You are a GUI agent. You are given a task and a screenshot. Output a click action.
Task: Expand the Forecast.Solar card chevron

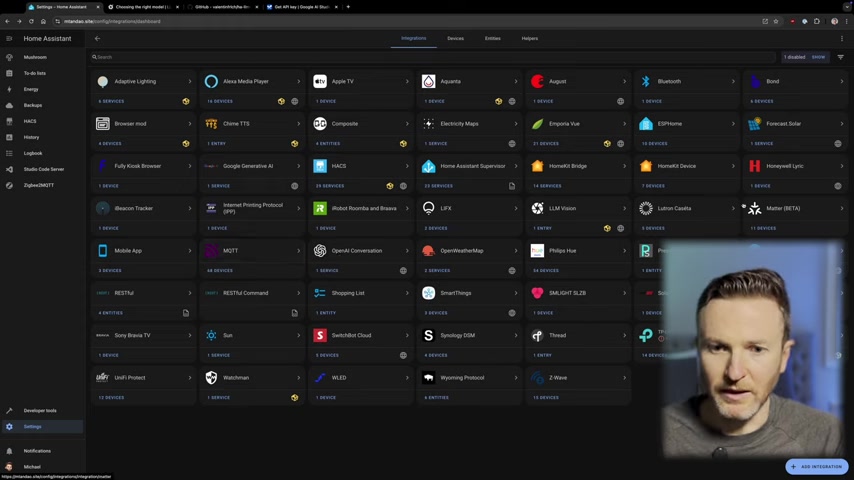(x=841, y=124)
